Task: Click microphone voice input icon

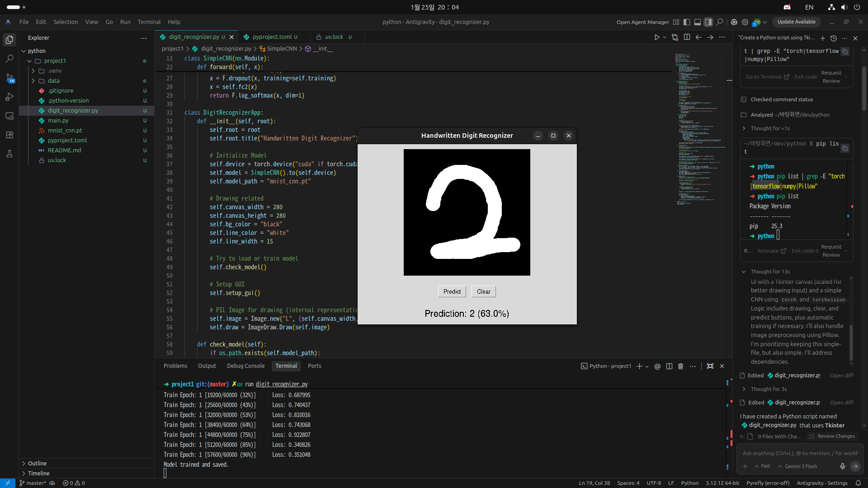Action: pyautogui.click(x=843, y=466)
